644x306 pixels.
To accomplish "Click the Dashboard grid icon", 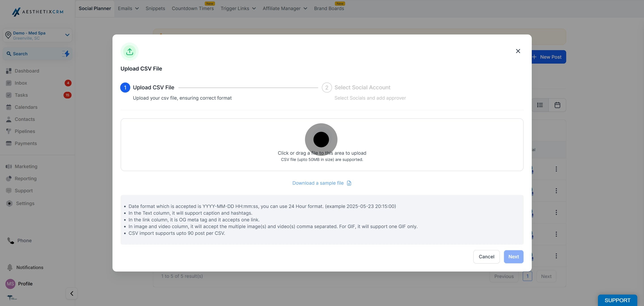I will click(9, 71).
